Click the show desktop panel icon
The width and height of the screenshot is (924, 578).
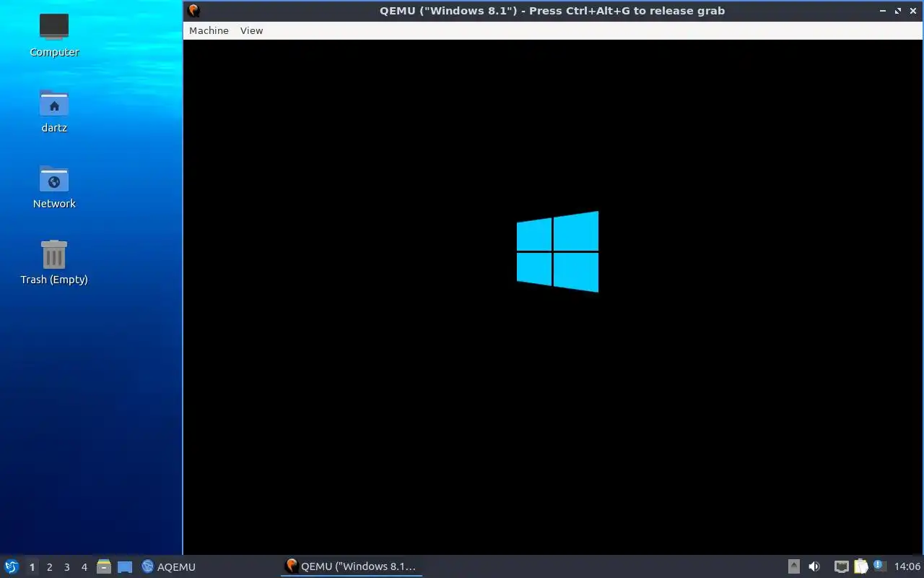[125, 567]
